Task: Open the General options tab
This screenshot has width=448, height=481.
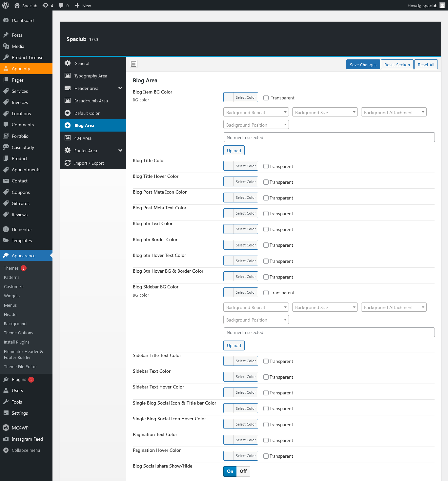Action: point(93,63)
